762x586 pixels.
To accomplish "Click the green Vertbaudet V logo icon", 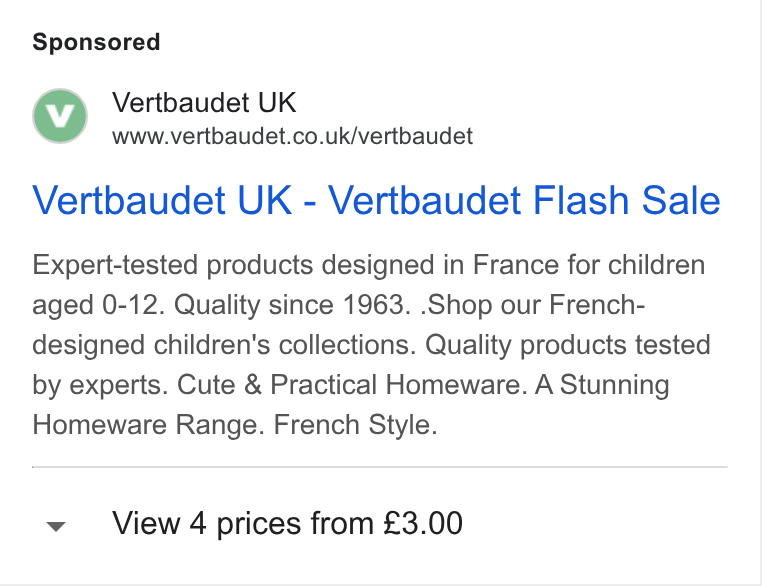I will click(x=60, y=116).
